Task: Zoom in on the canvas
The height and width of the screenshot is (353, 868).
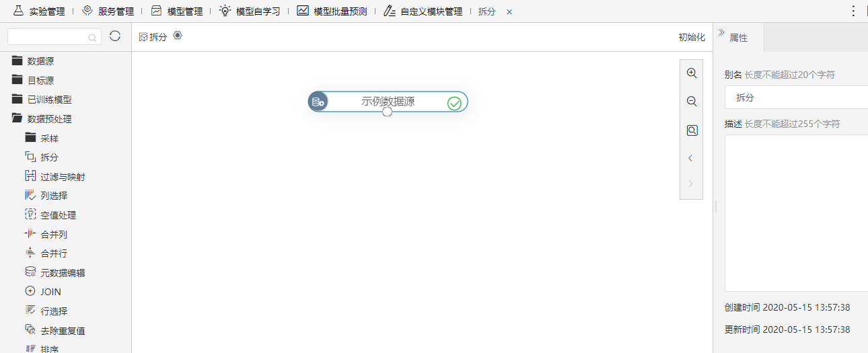Action: click(x=691, y=73)
